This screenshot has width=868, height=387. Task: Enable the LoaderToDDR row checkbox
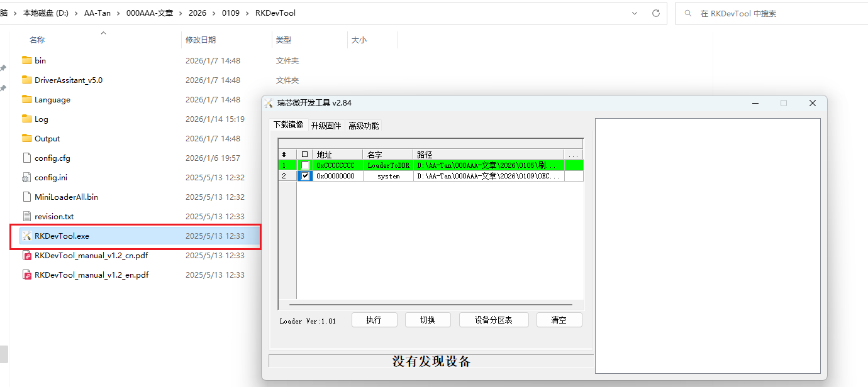(x=305, y=166)
